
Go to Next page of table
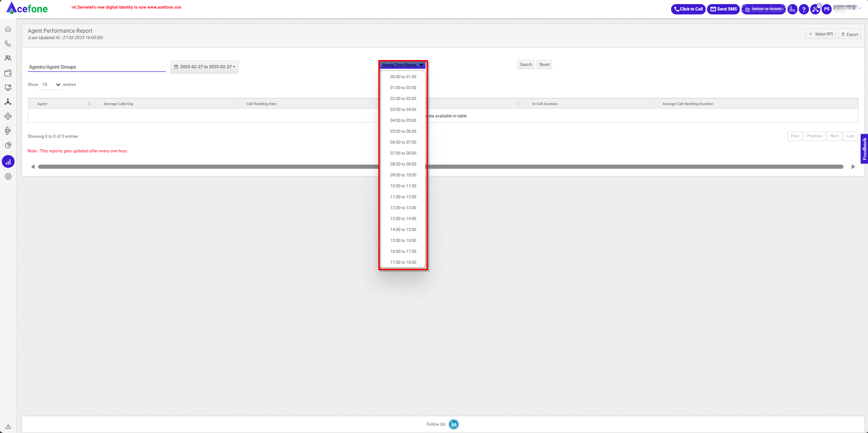(834, 136)
